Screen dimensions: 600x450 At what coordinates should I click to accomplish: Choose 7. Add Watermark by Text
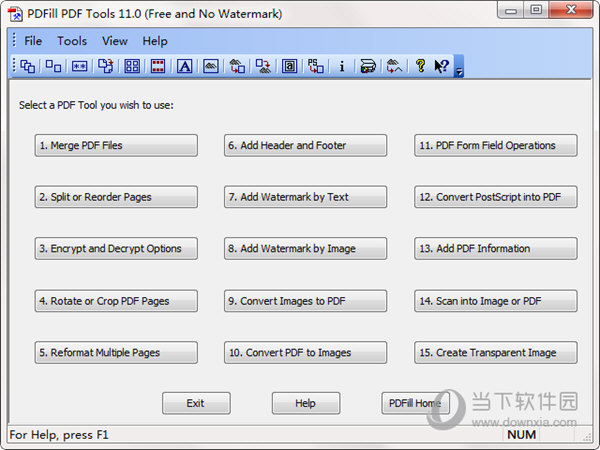tap(305, 197)
